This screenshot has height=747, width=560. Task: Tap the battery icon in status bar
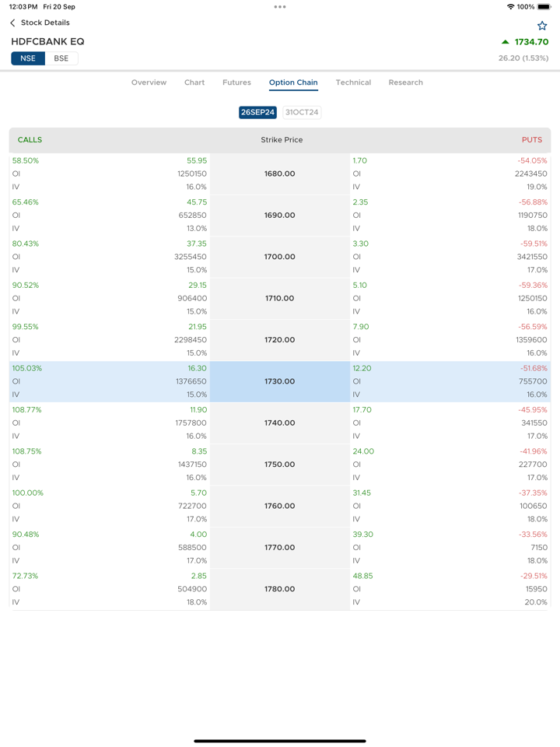pyautogui.click(x=544, y=7)
